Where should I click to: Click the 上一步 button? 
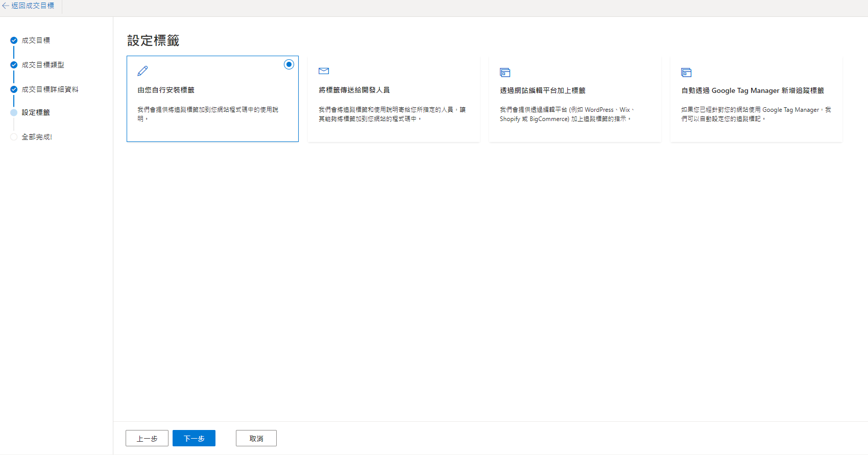tap(147, 438)
